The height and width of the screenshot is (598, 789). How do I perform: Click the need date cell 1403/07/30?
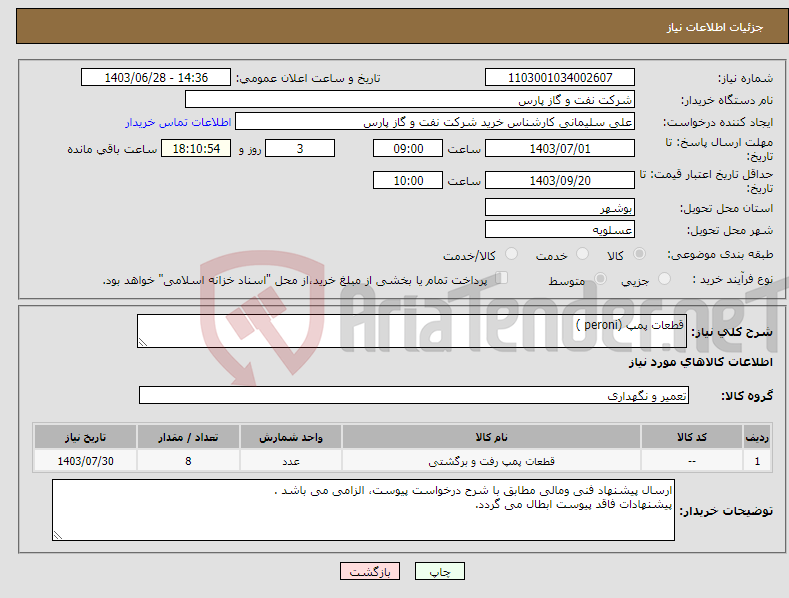point(86,461)
